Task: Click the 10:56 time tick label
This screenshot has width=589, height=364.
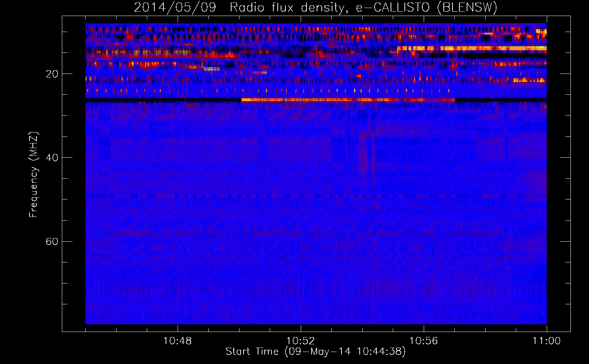Action: (x=423, y=341)
